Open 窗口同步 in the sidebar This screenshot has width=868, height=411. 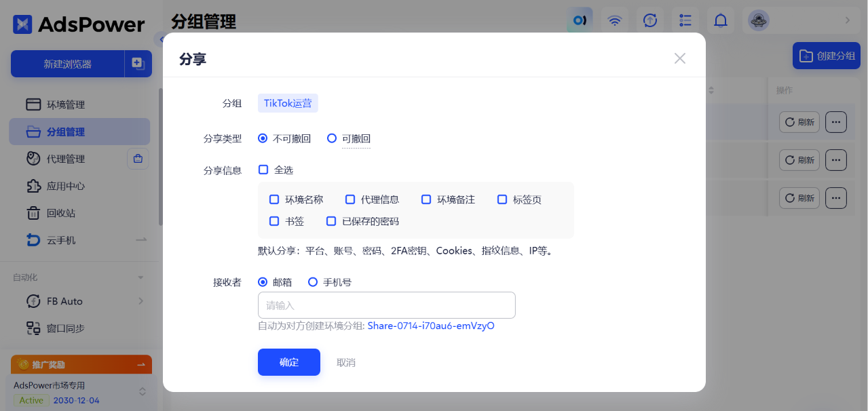(79, 328)
